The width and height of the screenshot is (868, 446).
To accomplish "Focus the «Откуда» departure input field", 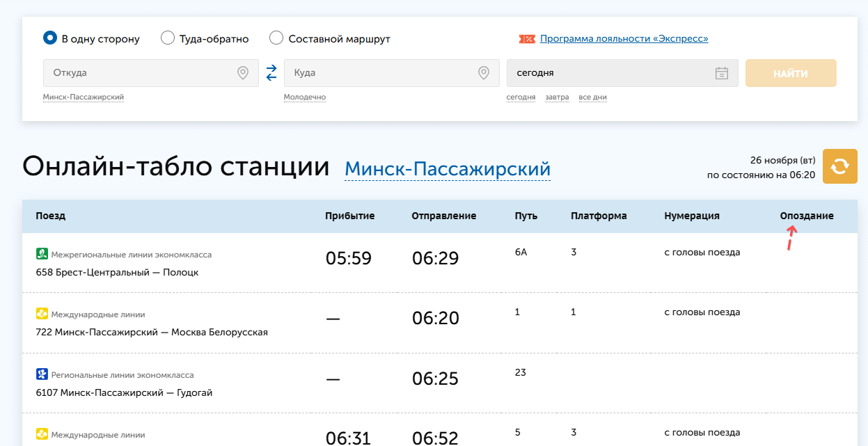I will click(151, 73).
